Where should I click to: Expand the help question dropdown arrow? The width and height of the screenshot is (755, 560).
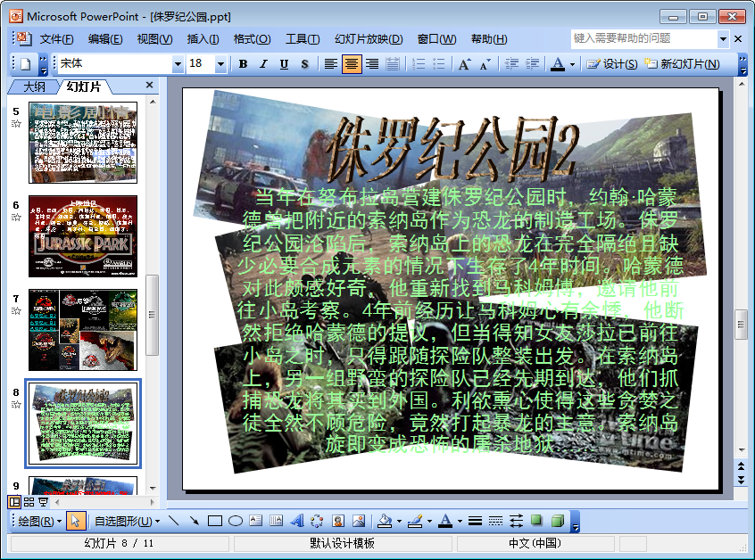(x=723, y=38)
